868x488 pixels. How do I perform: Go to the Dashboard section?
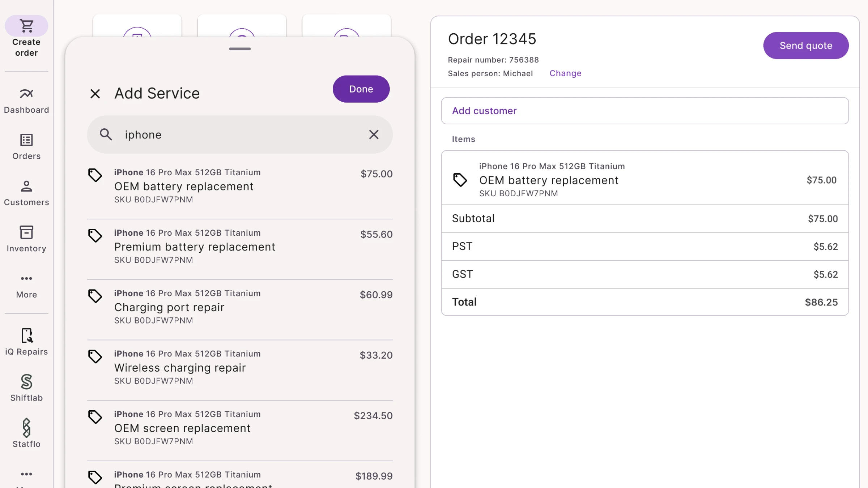[26, 101]
